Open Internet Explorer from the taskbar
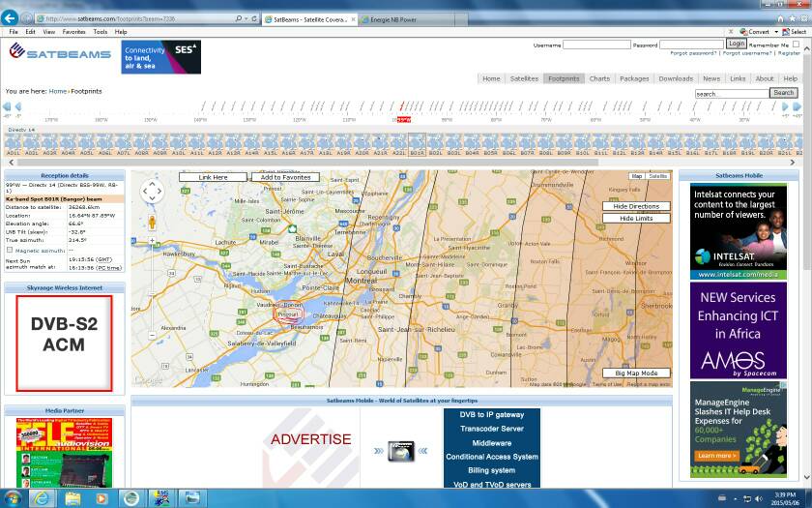 (x=42, y=498)
